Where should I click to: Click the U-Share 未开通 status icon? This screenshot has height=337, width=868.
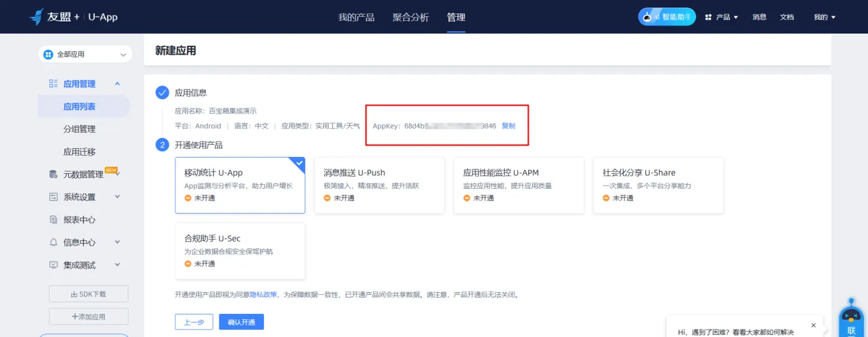point(606,198)
